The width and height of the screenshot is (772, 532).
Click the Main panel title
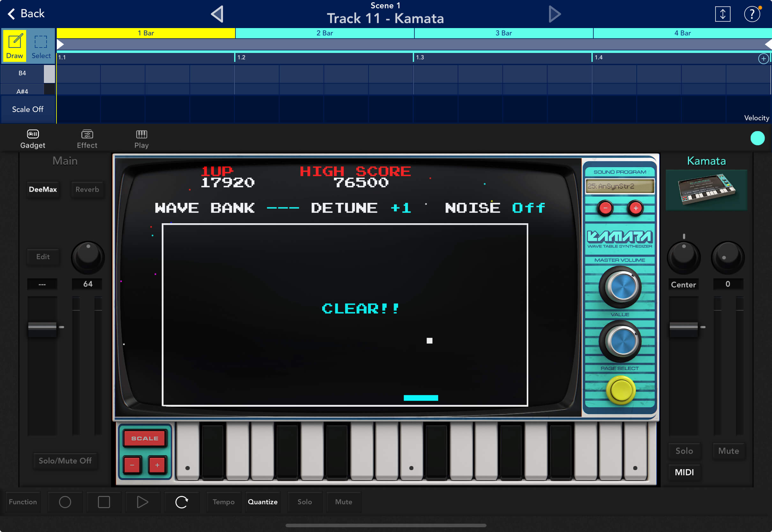point(65,161)
